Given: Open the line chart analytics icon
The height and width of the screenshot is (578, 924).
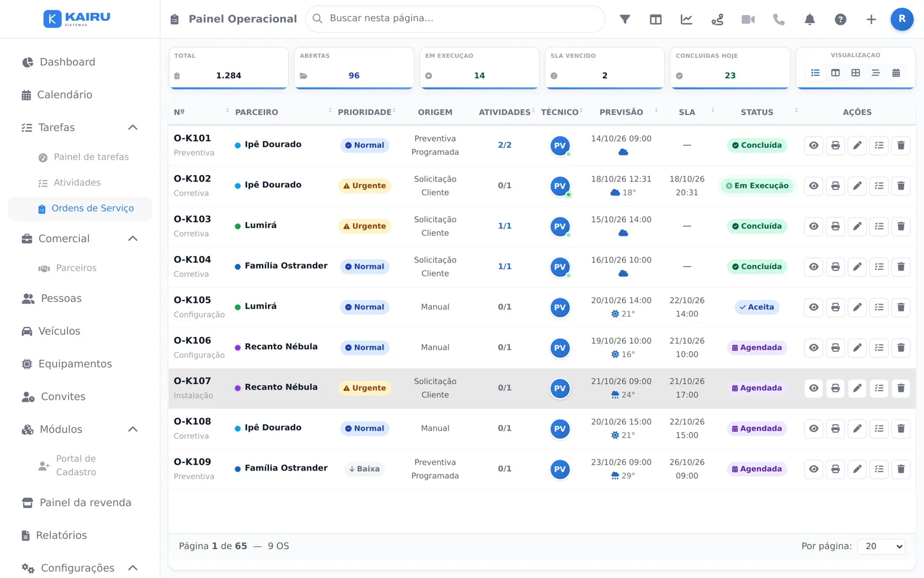Looking at the screenshot, I should click(686, 19).
